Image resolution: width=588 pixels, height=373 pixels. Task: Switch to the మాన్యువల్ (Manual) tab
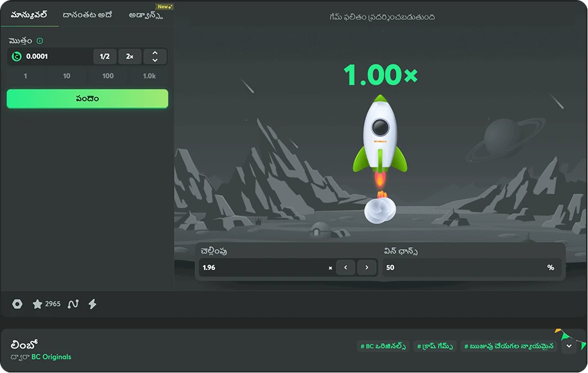(x=29, y=14)
